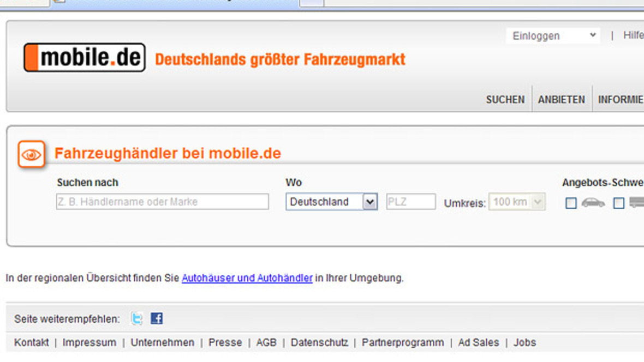The height and width of the screenshot is (362, 644).
Task: Click the Händlername oder Marke search field
Action: (x=162, y=202)
